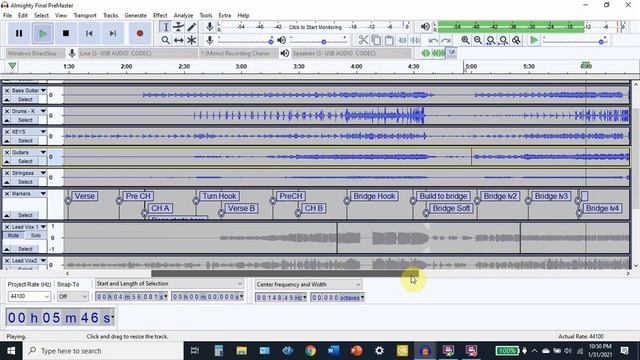Select the Time Shift tool
640x360 pixels.
(178, 40)
